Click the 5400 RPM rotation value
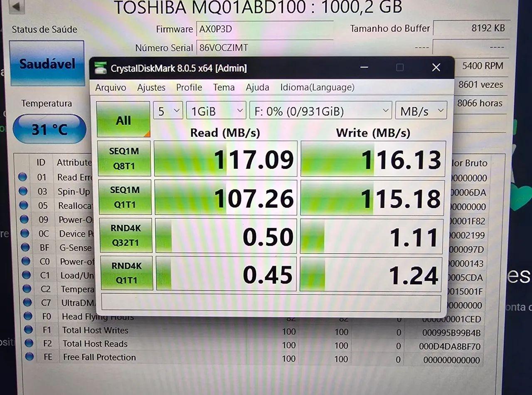 [x=483, y=66]
